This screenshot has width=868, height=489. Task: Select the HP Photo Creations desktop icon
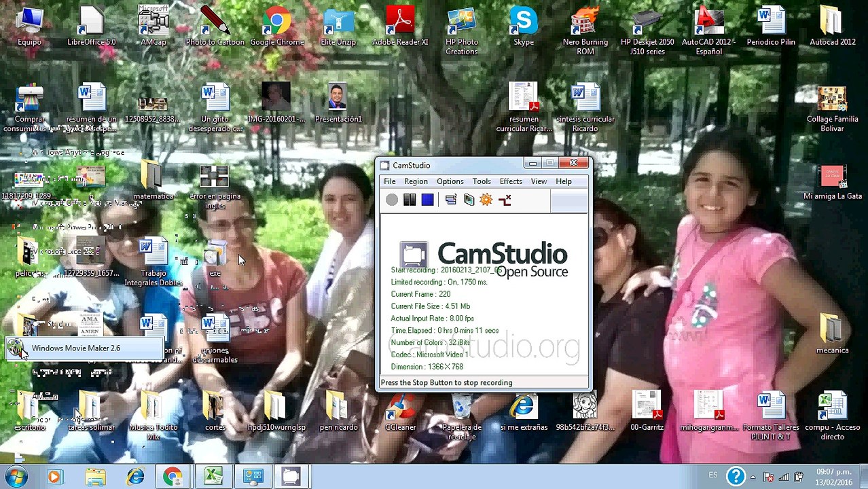[462, 31]
